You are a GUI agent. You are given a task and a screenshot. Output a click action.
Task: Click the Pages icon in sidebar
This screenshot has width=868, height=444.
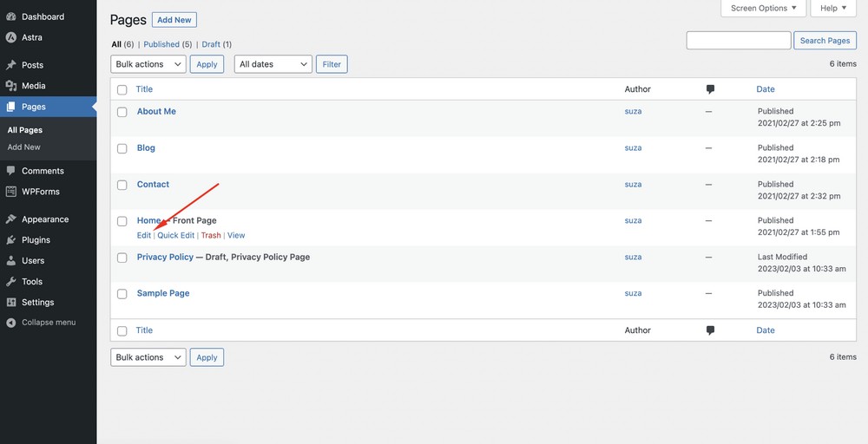pyautogui.click(x=11, y=107)
